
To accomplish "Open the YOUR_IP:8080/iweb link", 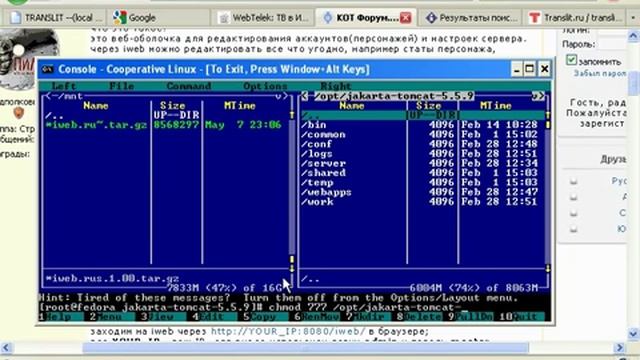I will (x=288, y=331).
